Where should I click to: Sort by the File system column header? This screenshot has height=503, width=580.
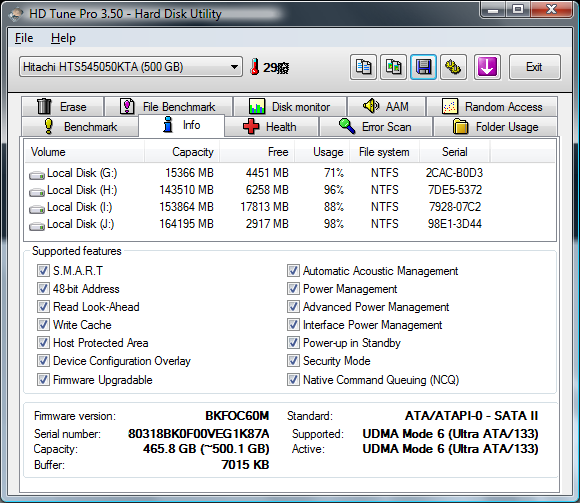[x=384, y=152]
